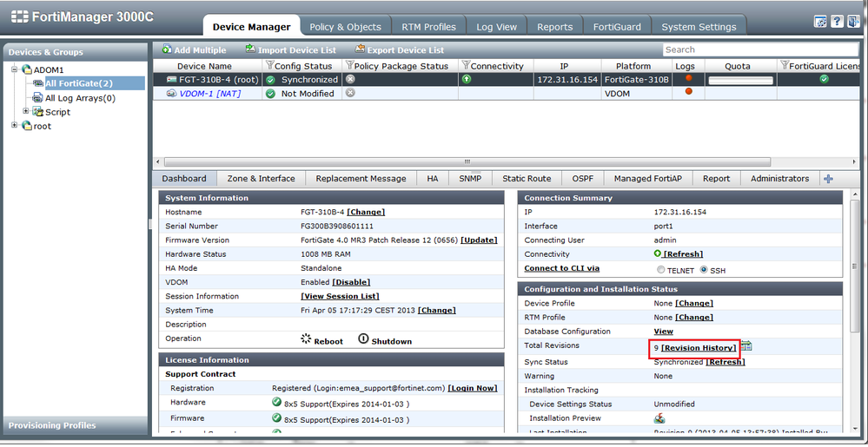Click the FortiGuard License green check icon
This screenshot has height=447, width=868.
(x=825, y=79)
